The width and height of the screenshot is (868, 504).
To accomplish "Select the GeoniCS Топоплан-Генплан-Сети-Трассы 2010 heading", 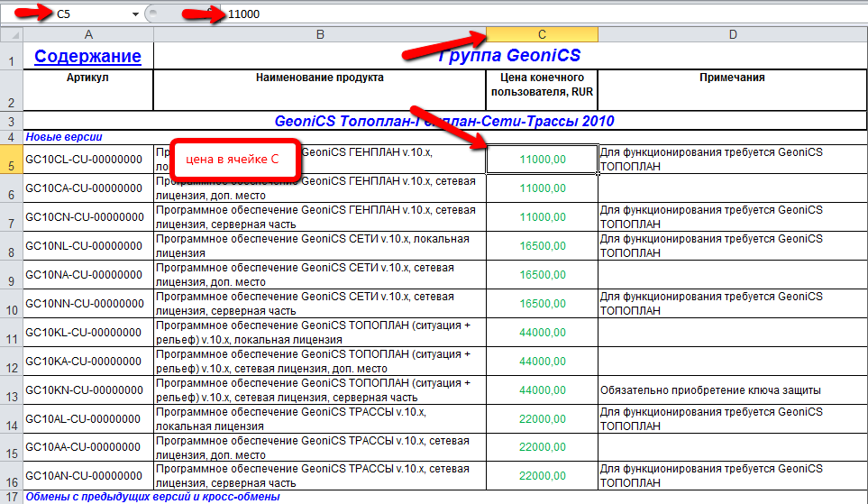I will [444, 121].
